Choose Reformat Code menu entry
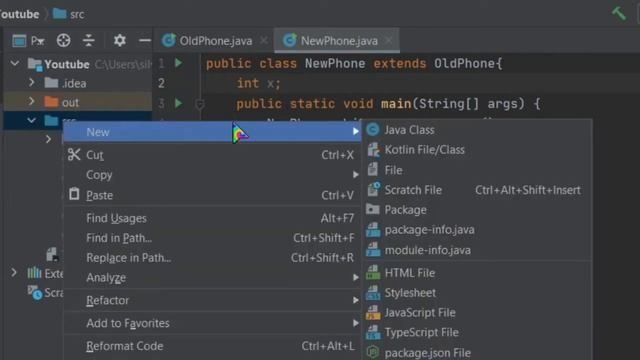The image size is (640, 360). [212, 346]
